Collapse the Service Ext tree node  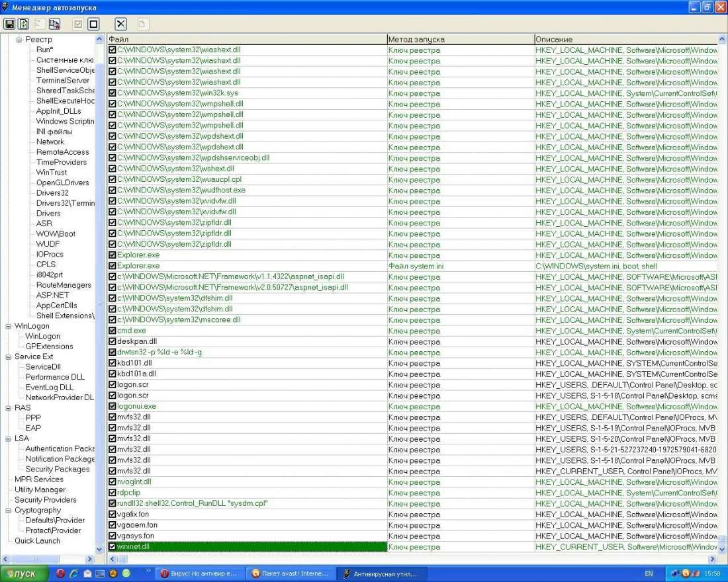(x=8, y=357)
